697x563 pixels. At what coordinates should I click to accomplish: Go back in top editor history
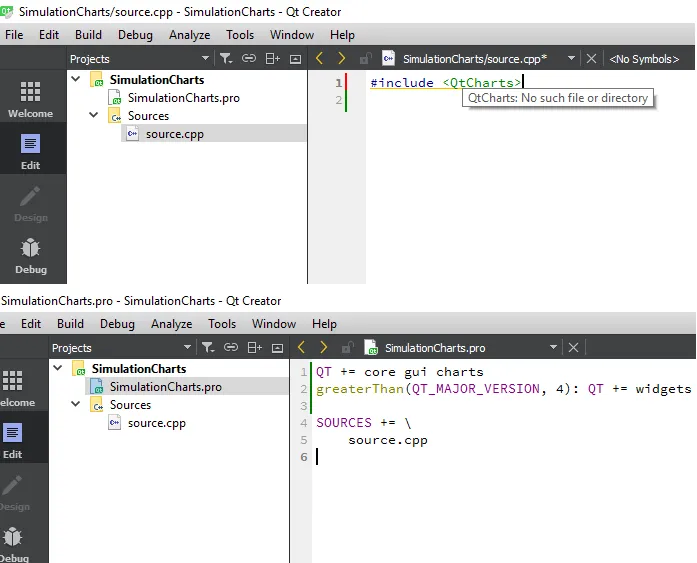click(319, 58)
